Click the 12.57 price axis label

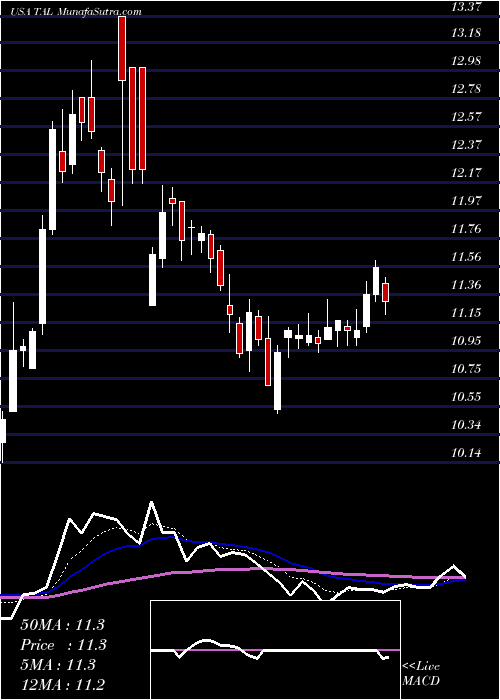pos(468,117)
